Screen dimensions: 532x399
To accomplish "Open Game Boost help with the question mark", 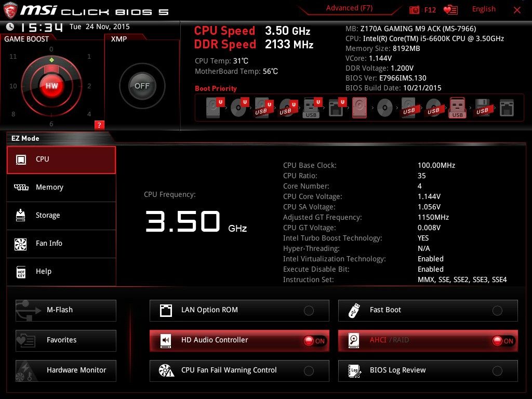I will click(x=99, y=125).
